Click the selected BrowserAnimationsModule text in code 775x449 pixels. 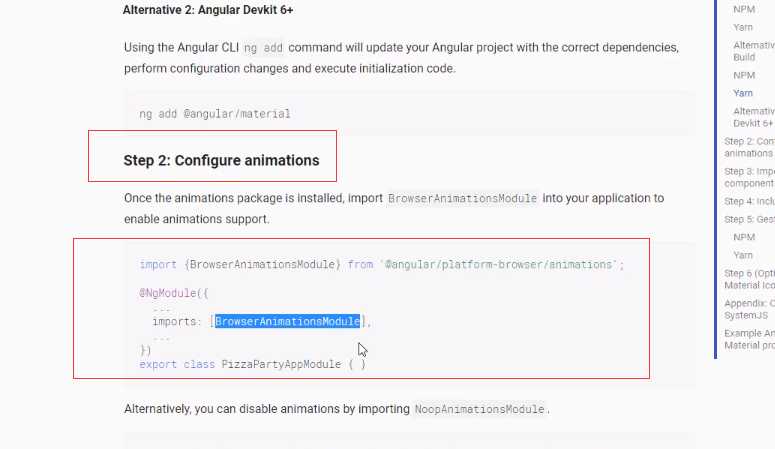pyautogui.click(x=287, y=321)
